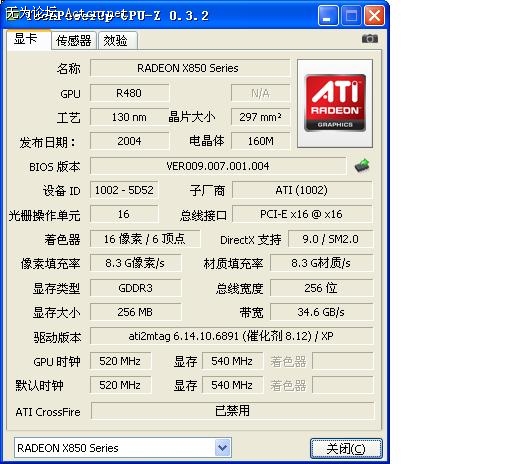Close the window with red X

[374, 15]
